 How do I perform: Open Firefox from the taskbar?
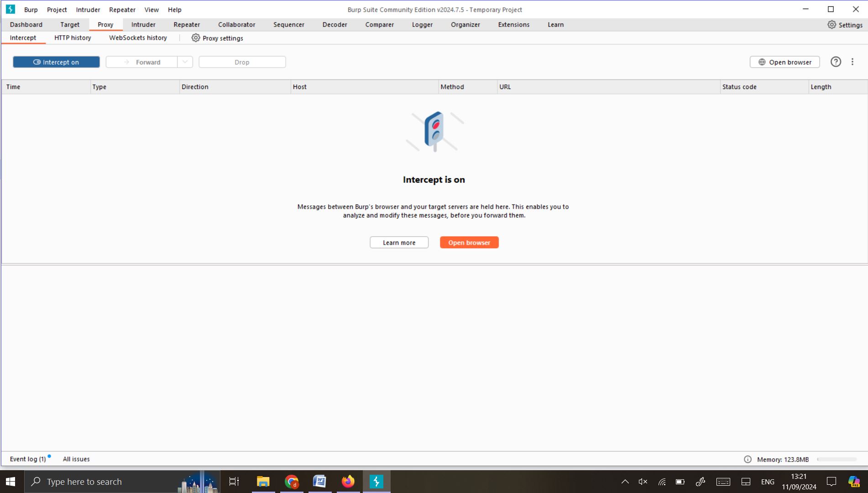tap(348, 482)
